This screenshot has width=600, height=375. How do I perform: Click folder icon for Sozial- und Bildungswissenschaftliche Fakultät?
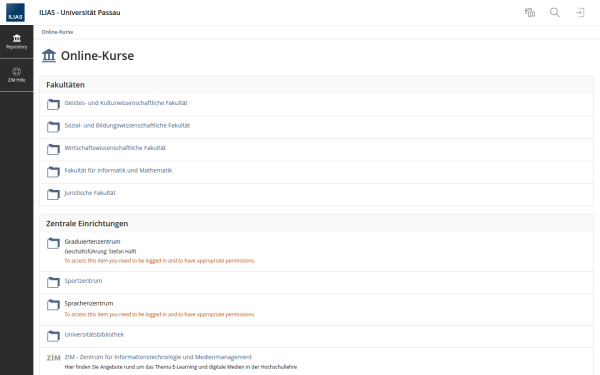pos(53,127)
